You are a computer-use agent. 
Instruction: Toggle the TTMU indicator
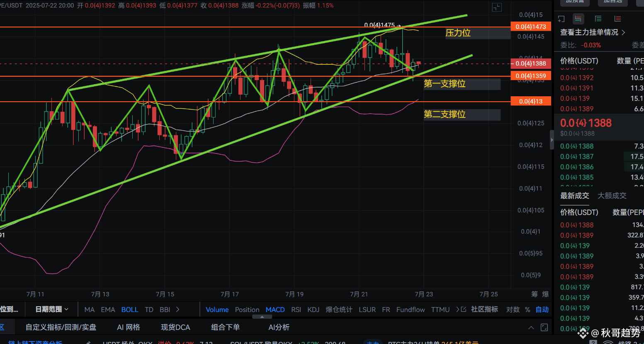click(440, 310)
